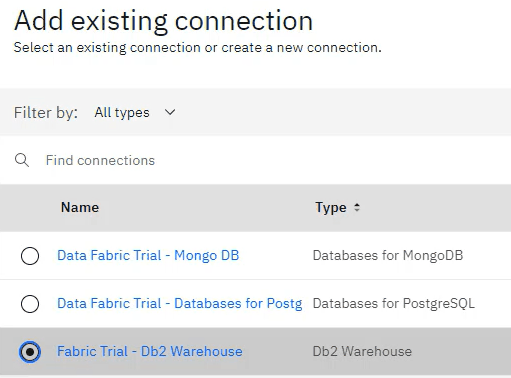Click the magnifier search icon

coord(22,160)
